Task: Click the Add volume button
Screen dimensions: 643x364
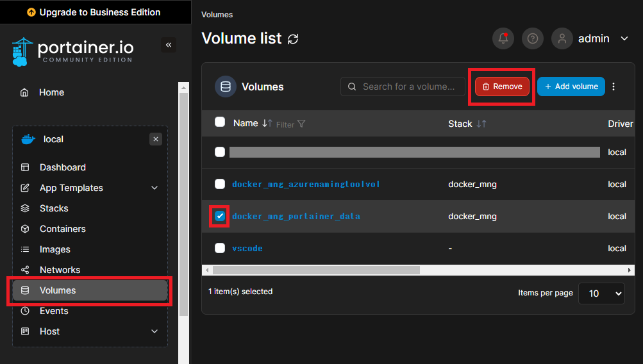Action: pos(571,87)
